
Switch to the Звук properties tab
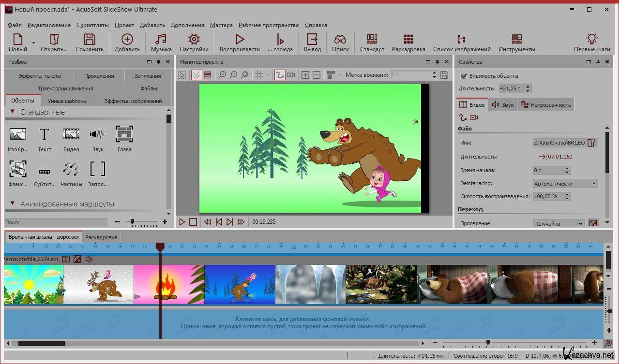pyautogui.click(x=503, y=104)
